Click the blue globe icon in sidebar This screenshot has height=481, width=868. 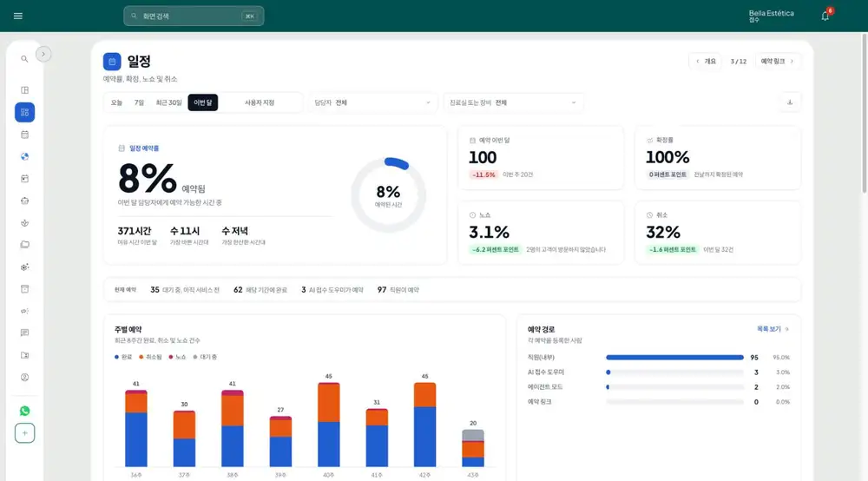coord(24,156)
